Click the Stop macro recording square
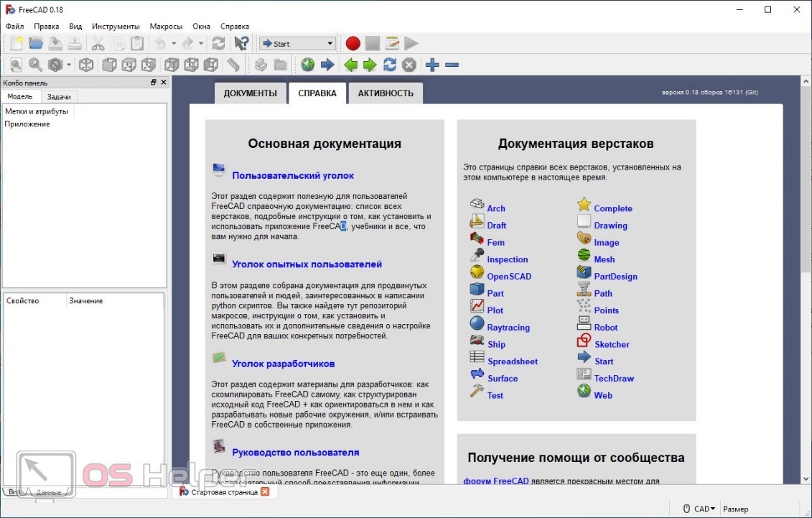812x518 pixels. 373,44
